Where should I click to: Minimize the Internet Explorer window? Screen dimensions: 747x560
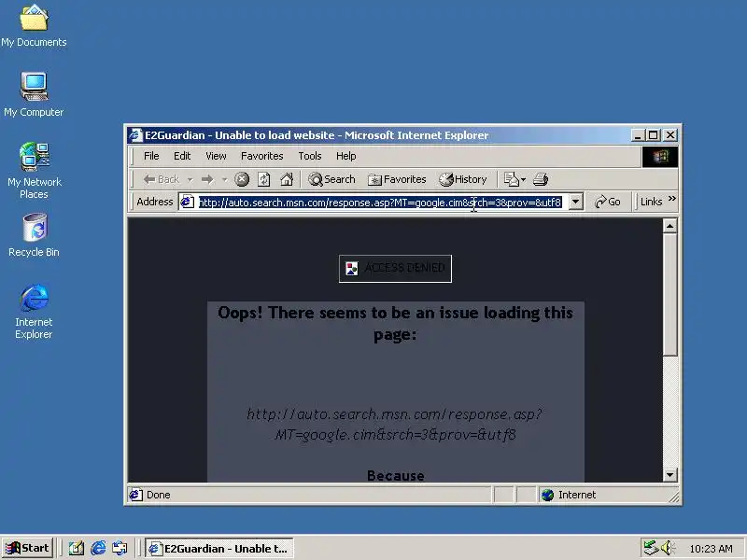638,135
